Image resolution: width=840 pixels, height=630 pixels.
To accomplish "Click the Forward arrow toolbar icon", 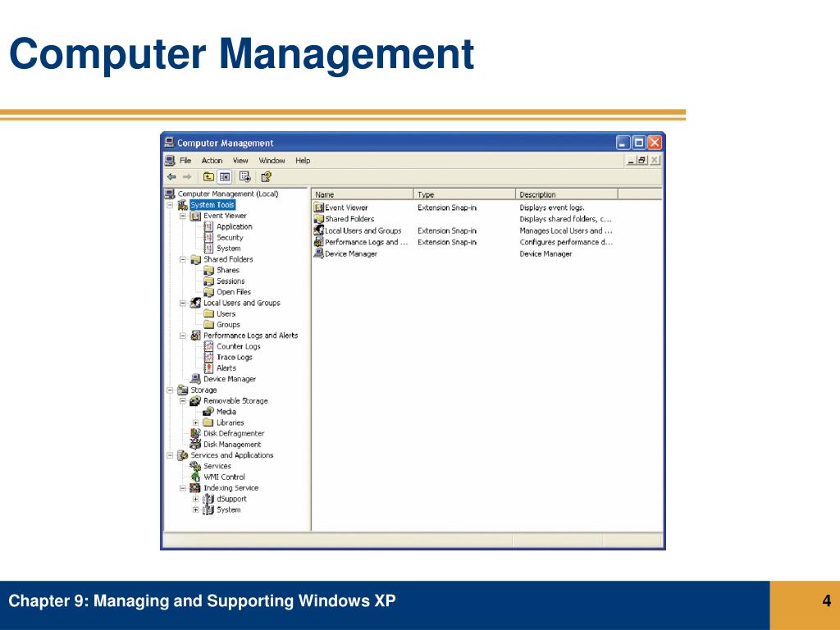I will pos(187,177).
